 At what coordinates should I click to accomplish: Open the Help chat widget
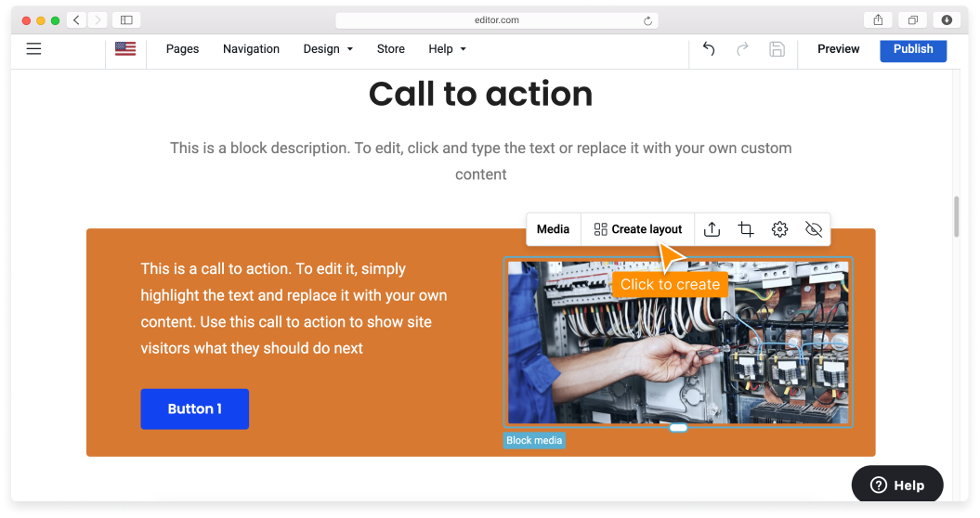click(x=897, y=485)
